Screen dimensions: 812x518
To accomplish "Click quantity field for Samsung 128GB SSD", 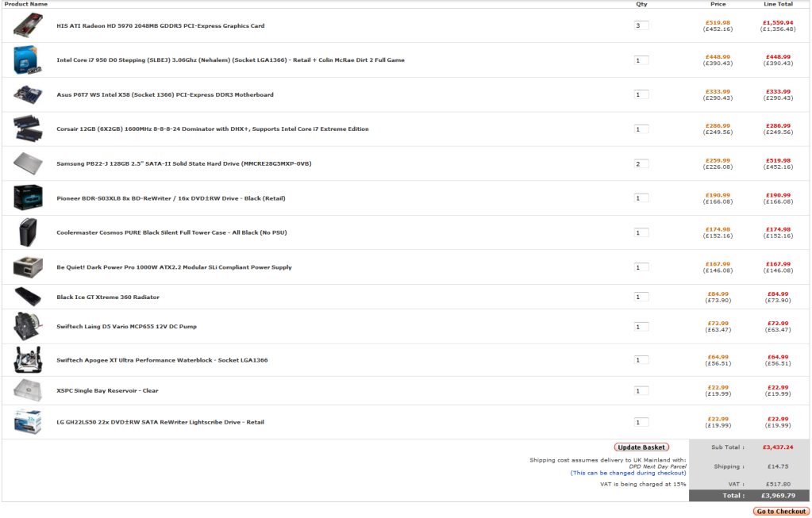I will [x=641, y=163].
